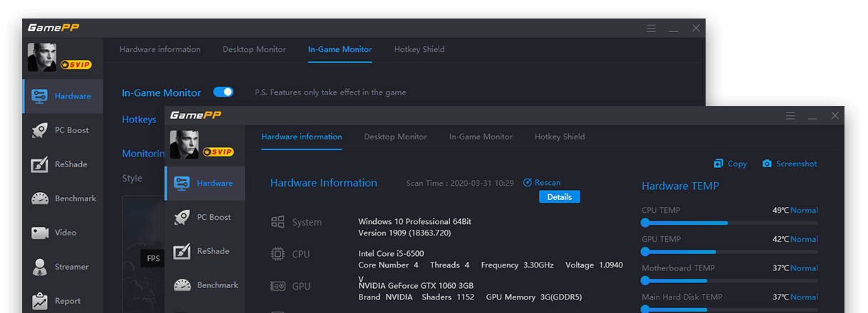
Task: Select the Video label in the back window sidebar
Action: (x=66, y=233)
